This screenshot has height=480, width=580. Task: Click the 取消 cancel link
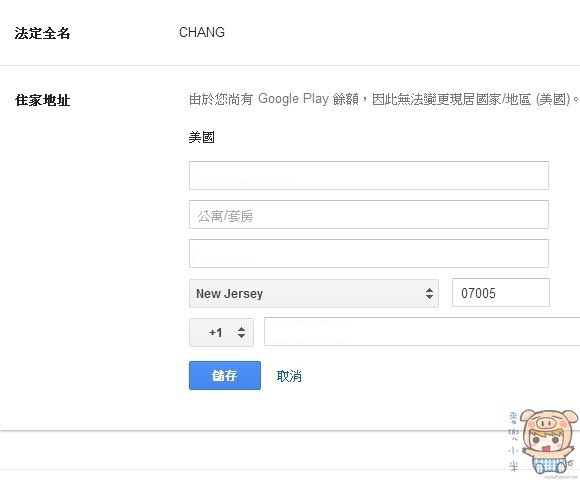[x=289, y=376]
